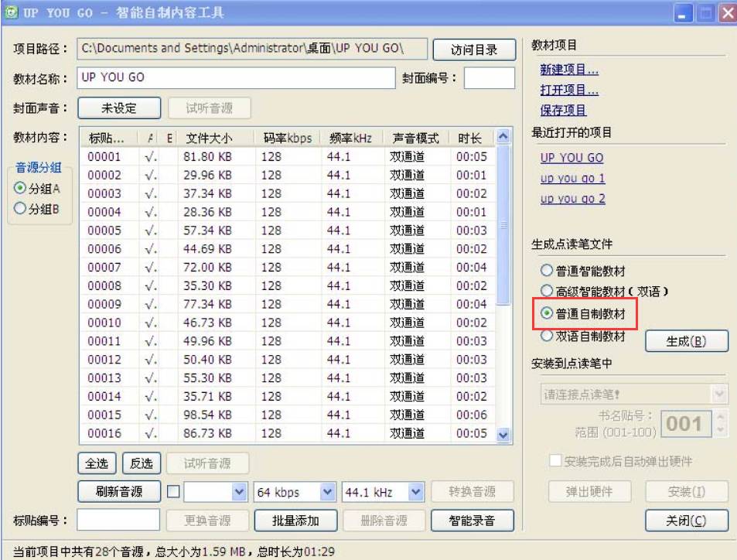Click the 打开项目 link
737x560 pixels.
569,90
